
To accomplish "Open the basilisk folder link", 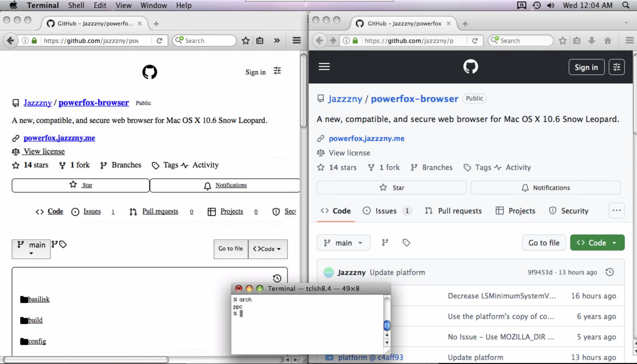I will [x=39, y=299].
